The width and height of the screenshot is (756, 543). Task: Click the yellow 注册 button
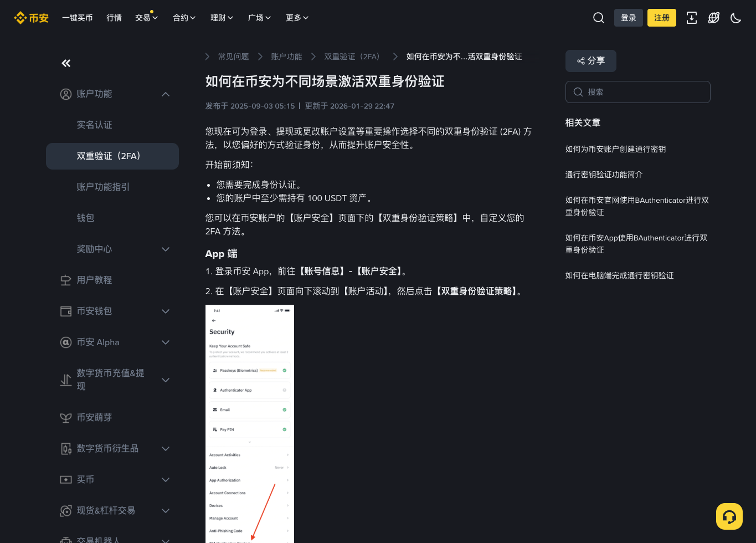662,18
